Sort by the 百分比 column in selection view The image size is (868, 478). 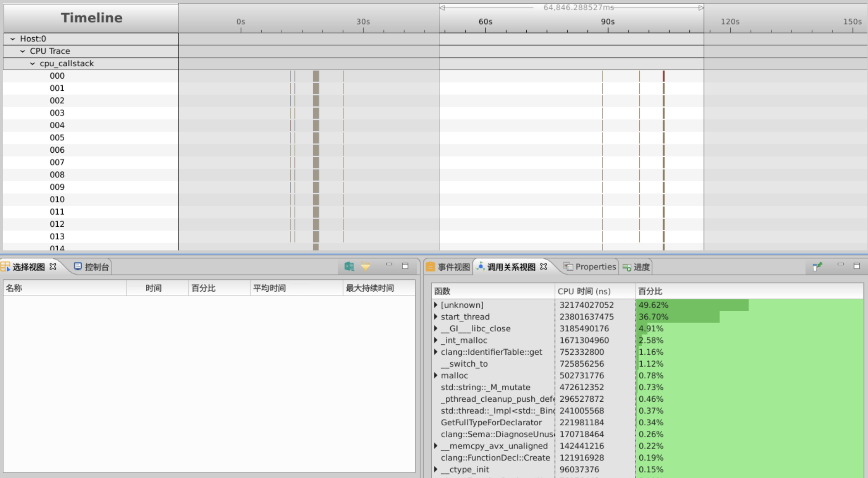[x=219, y=288]
